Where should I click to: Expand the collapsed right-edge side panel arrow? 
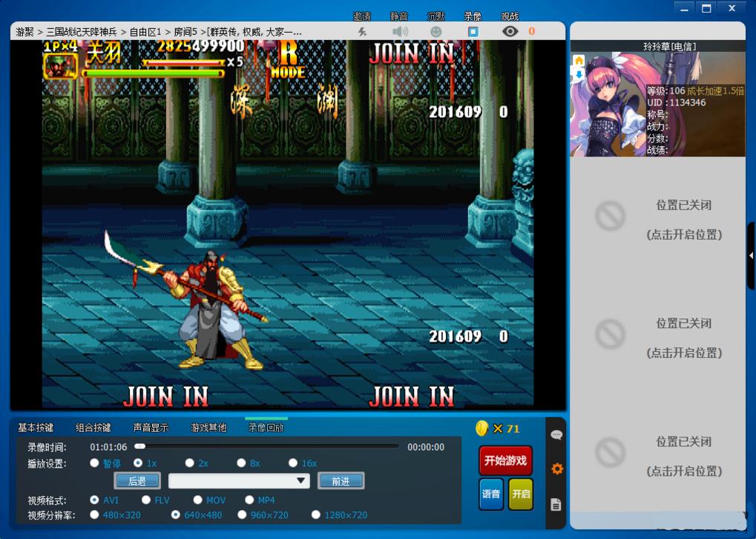click(751, 255)
